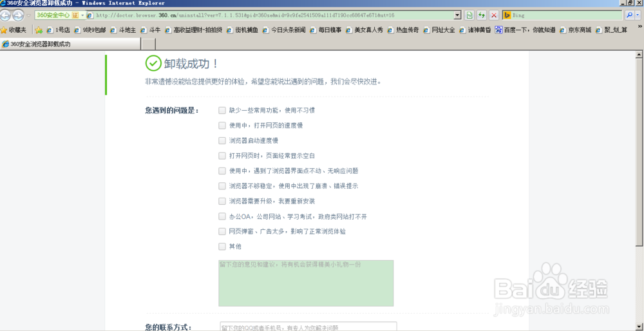Open the search provider options dropdown
Viewport: 644px width, 331px height.
click(x=639, y=15)
